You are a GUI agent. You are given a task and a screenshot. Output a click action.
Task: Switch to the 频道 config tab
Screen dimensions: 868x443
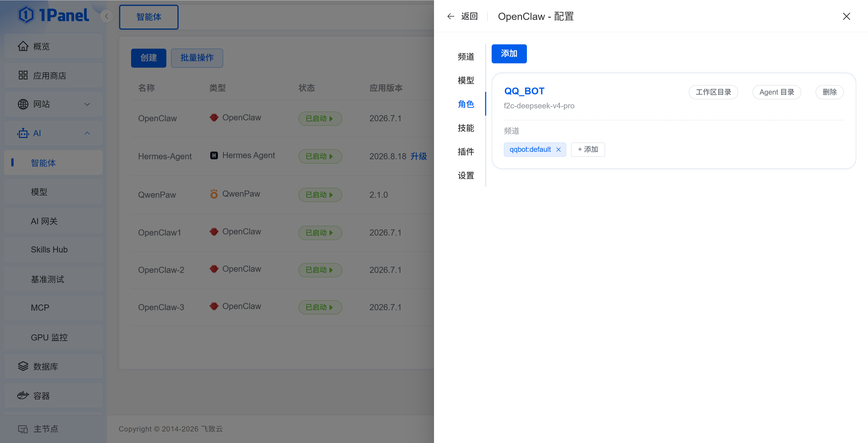point(466,57)
